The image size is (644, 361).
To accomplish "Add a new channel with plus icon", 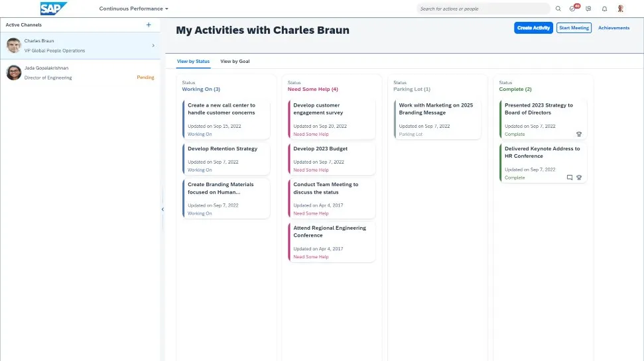I will [x=149, y=25].
